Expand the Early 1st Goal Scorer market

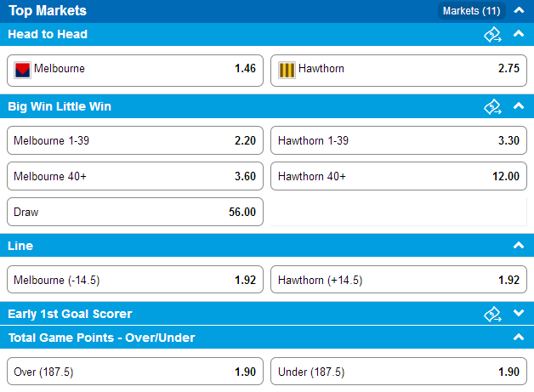click(519, 313)
